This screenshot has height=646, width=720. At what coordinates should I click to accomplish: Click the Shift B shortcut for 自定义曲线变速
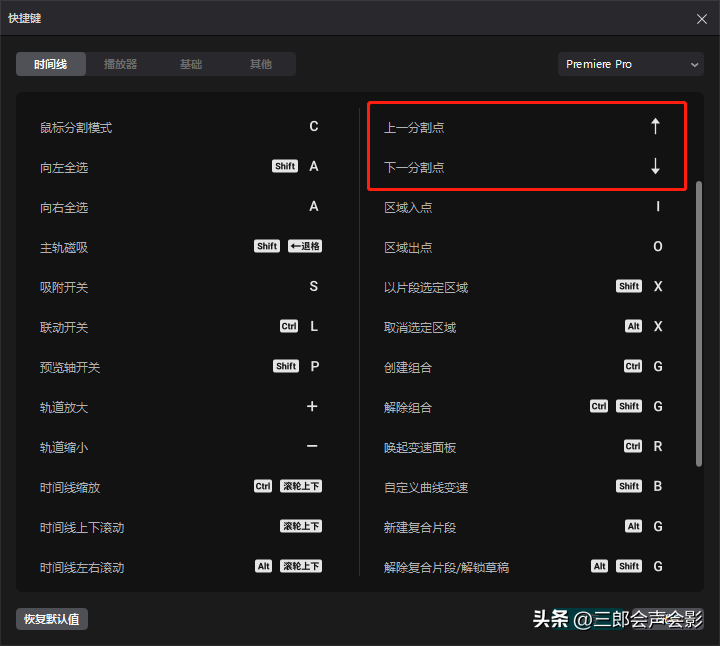(x=640, y=486)
